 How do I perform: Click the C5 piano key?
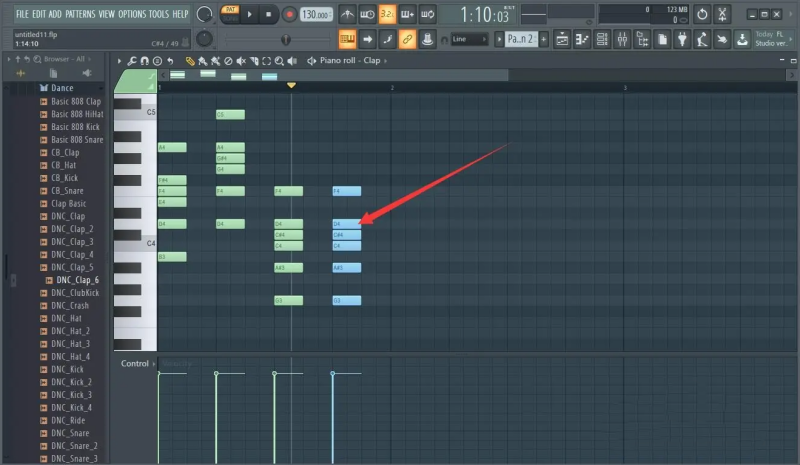[135, 113]
